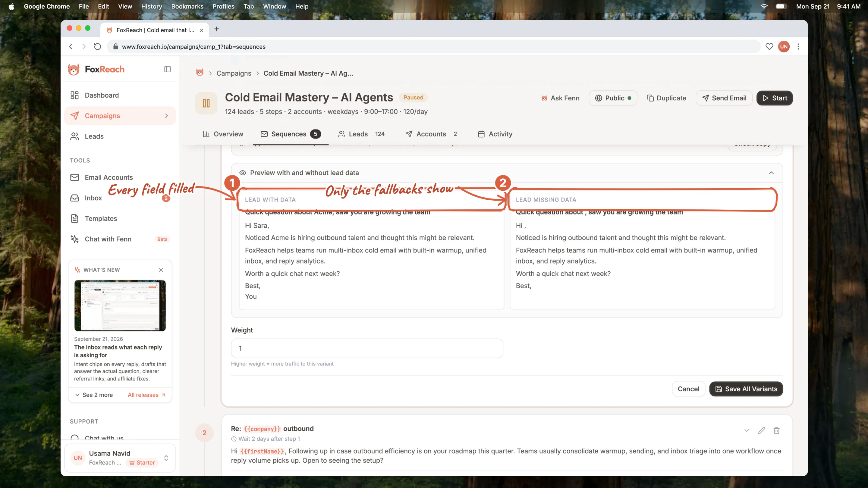Click the {{company}} variable in step 2 subject
Screen dimensions: 868x488
[x=262, y=429]
